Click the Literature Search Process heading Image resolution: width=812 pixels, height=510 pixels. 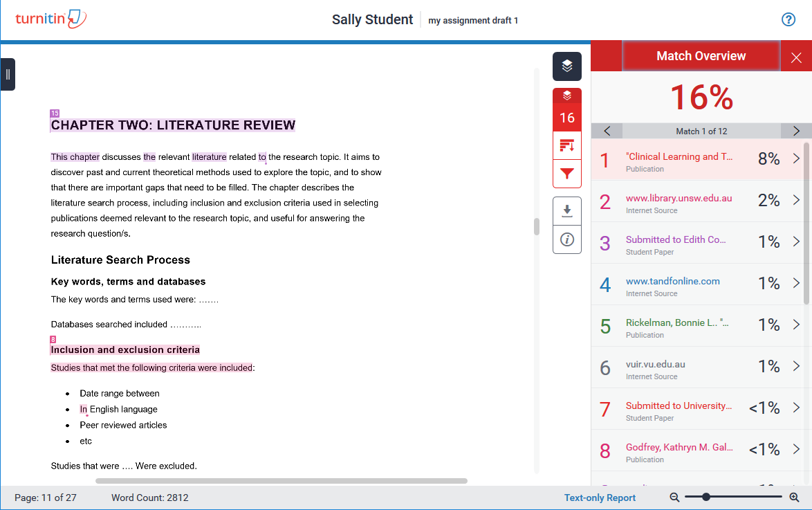pos(120,259)
